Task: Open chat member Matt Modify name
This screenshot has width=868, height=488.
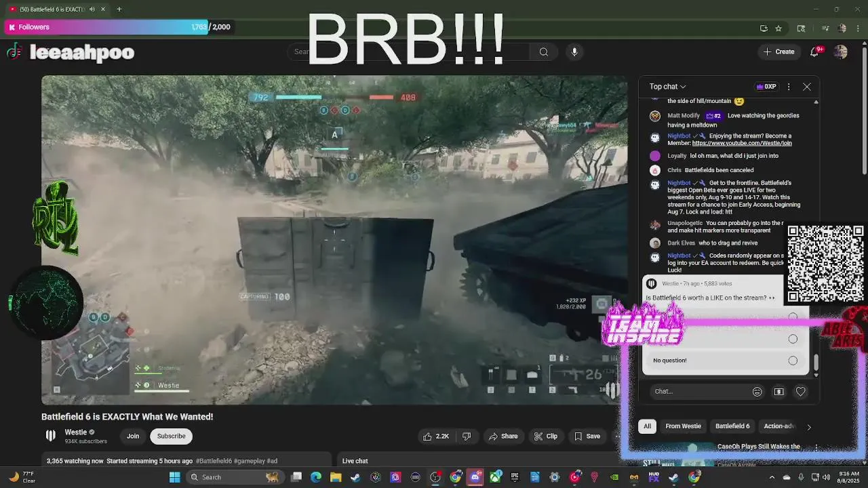Action: click(x=684, y=116)
